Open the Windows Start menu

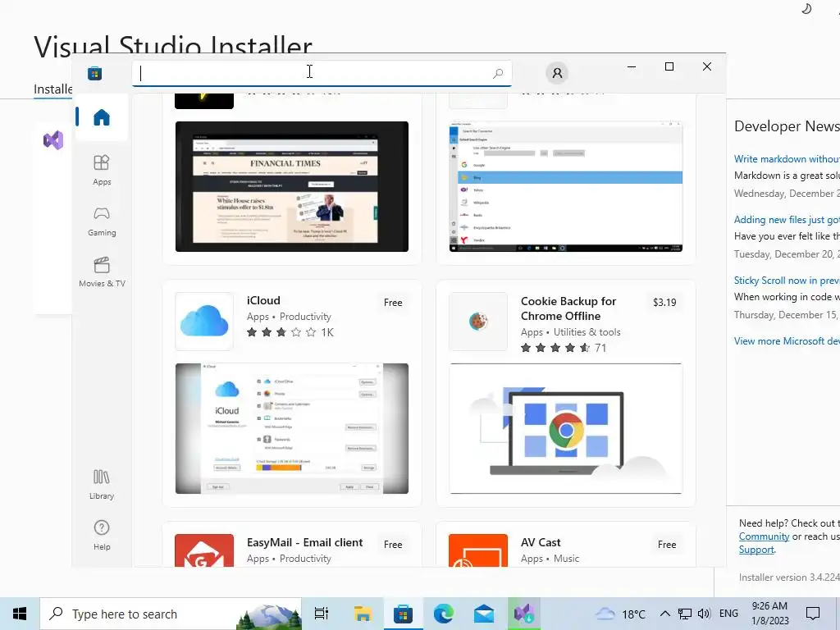point(20,614)
